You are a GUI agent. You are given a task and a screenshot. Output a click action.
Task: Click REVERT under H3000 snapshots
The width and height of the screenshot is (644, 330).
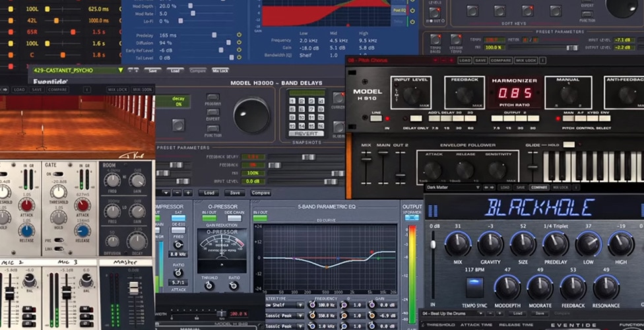pos(306,134)
